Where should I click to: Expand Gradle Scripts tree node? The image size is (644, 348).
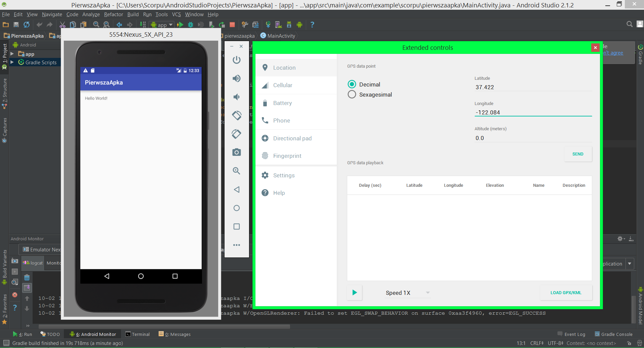(12, 62)
